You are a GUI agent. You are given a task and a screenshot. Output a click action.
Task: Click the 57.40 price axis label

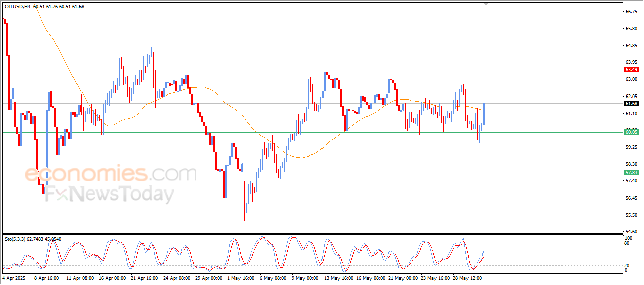tap(631, 181)
